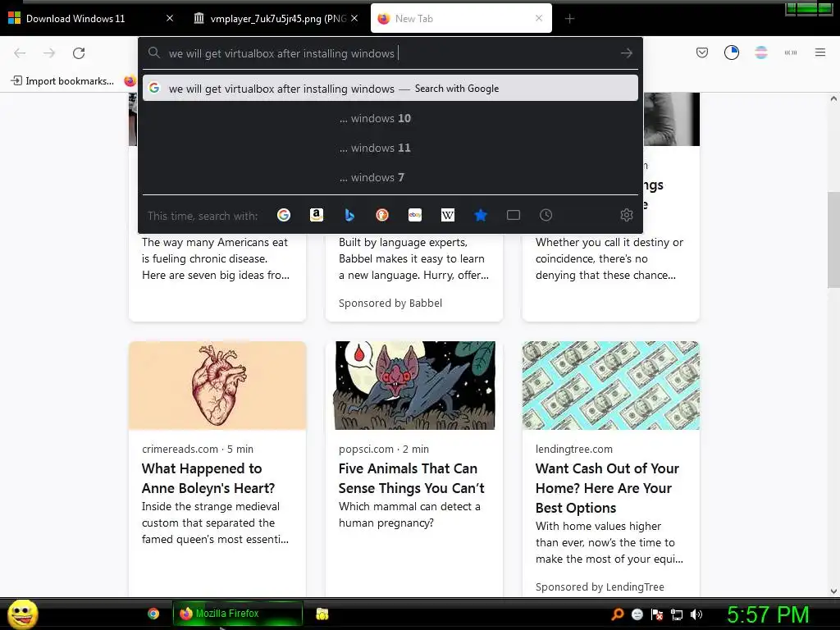Search history with the clock icon
This screenshot has width=840, height=630.
(546, 216)
